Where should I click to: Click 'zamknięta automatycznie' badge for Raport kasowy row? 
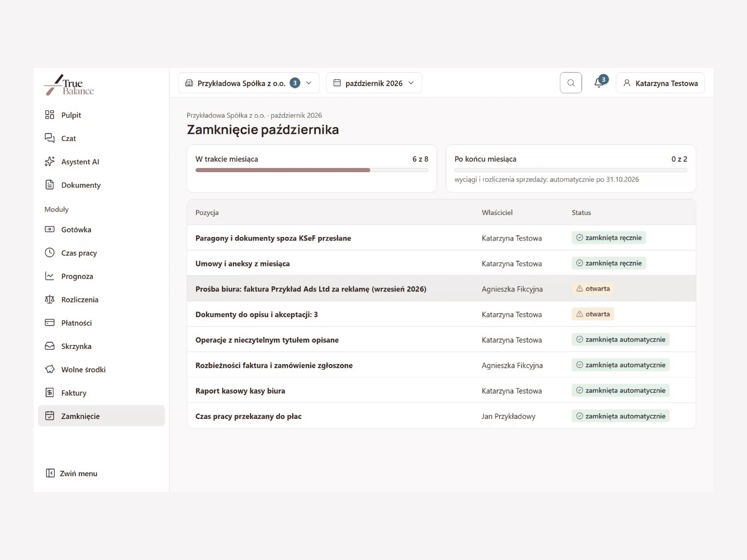pyautogui.click(x=620, y=390)
